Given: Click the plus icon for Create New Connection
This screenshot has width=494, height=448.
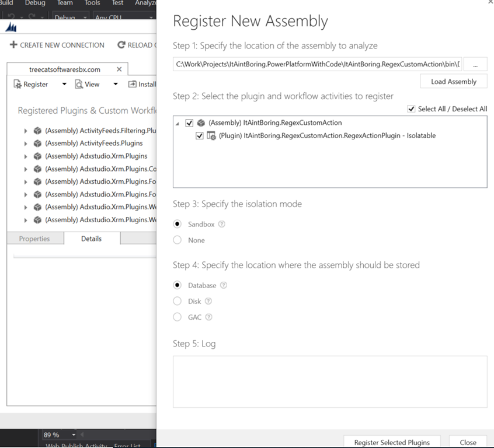Looking at the screenshot, I should click(x=13, y=45).
